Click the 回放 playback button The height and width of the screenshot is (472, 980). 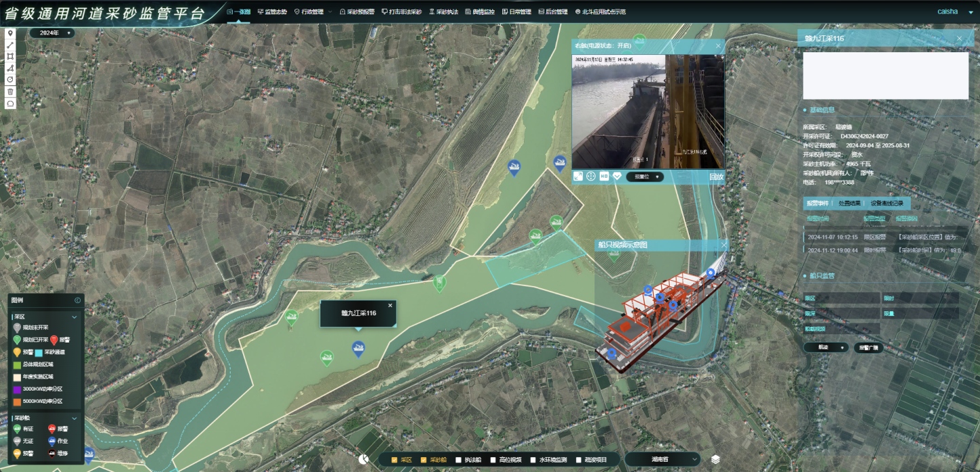716,177
